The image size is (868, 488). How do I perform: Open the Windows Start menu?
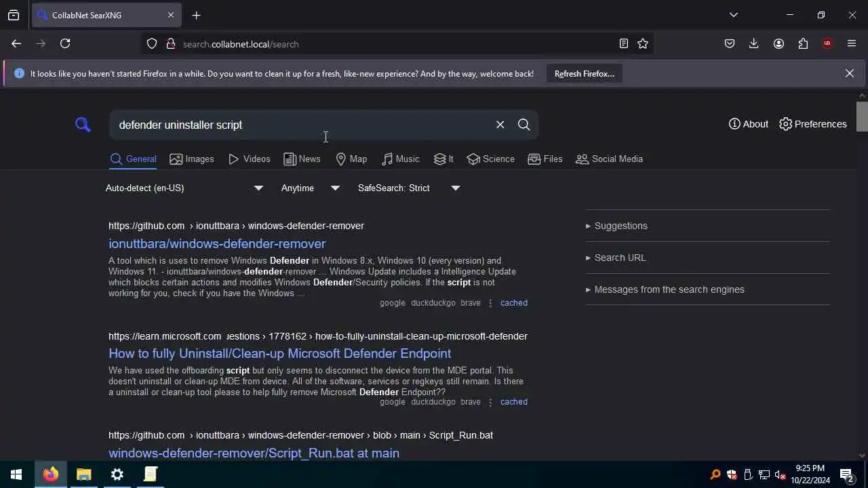(x=16, y=474)
